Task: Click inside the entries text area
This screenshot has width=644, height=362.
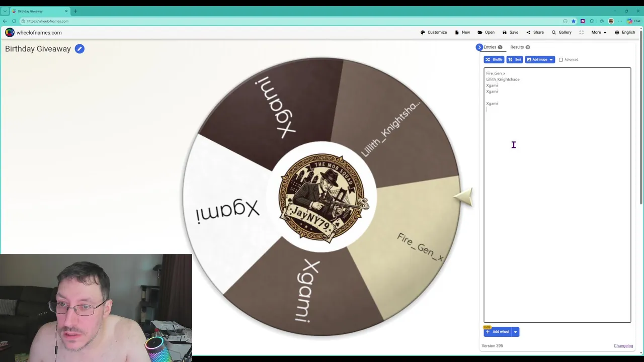Action: pyautogui.click(x=557, y=195)
